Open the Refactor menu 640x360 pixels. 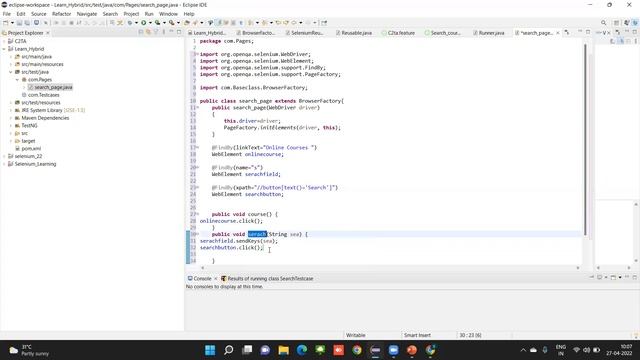(62, 14)
